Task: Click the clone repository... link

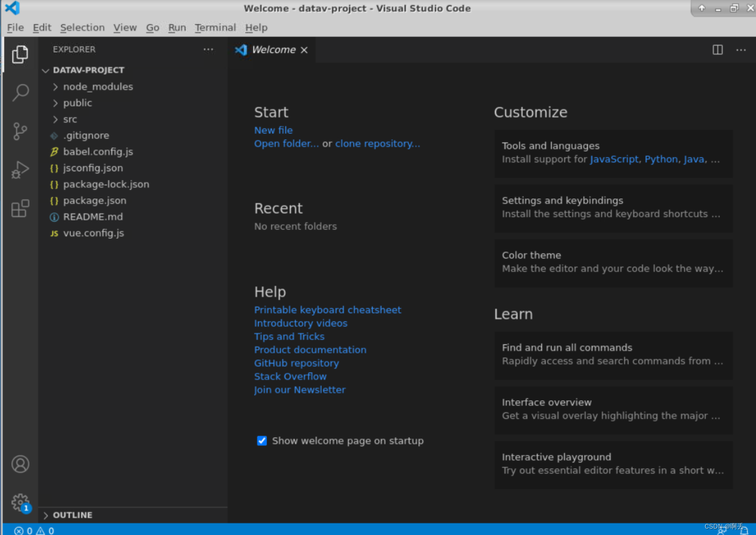Action: point(378,144)
